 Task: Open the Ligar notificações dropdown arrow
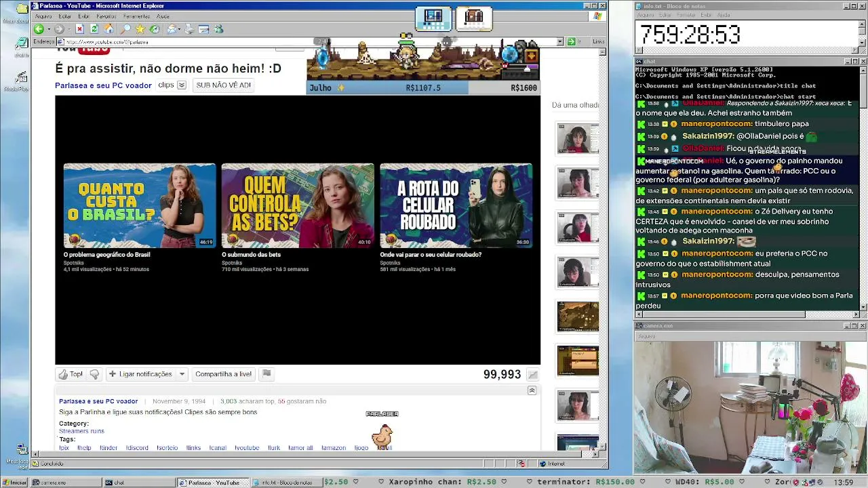[x=182, y=374]
